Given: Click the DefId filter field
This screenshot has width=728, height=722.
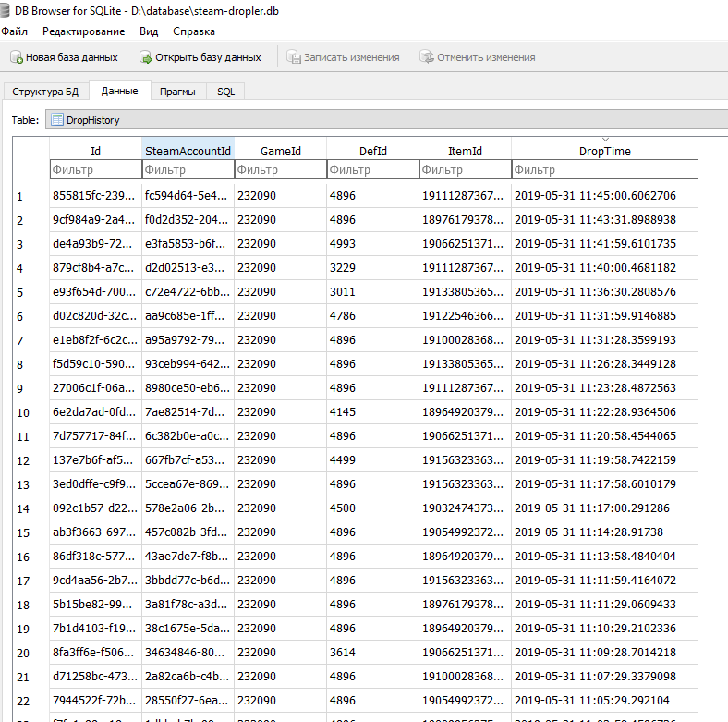Looking at the screenshot, I should tap(373, 169).
